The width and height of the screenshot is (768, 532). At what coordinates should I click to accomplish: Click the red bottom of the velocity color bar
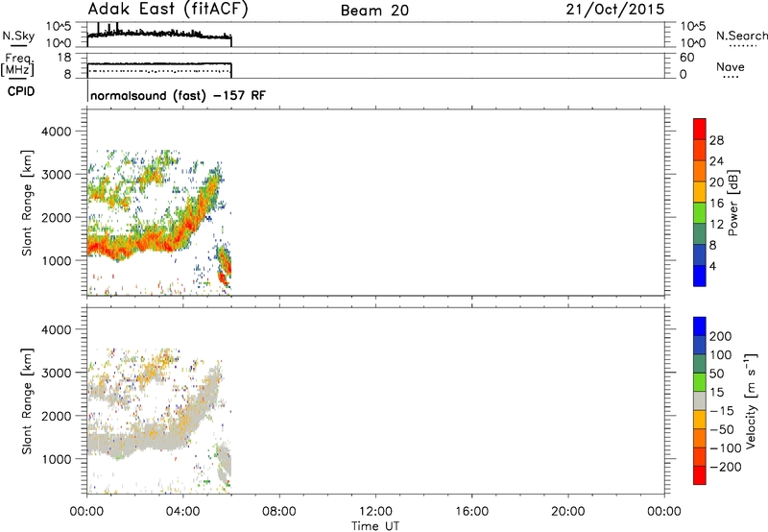point(700,475)
